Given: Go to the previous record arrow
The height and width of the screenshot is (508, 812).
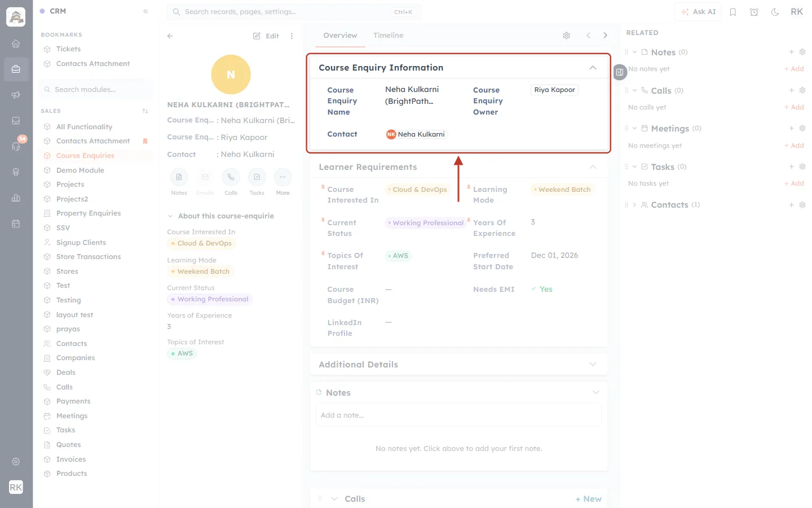Looking at the screenshot, I should pos(588,36).
